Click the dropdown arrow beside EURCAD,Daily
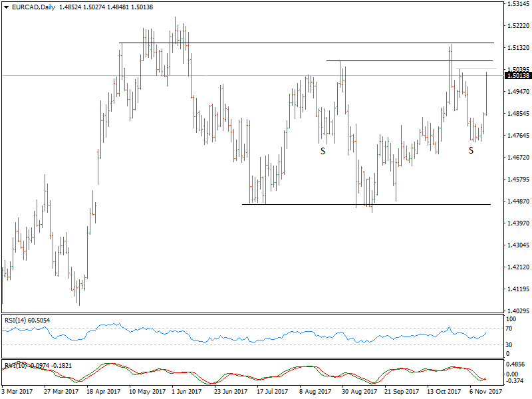 tap(6, 7)
